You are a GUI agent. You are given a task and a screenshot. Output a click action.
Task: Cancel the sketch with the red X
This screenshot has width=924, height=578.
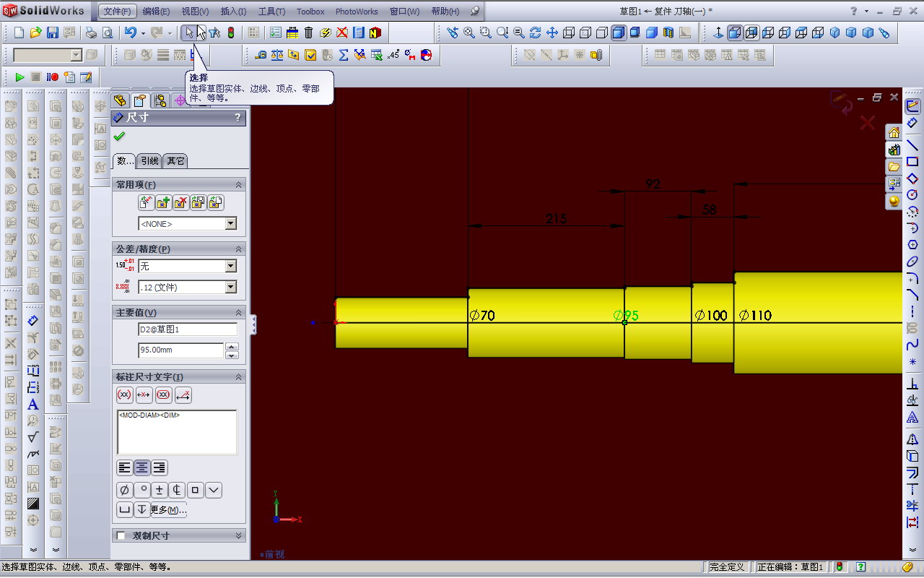867,123
